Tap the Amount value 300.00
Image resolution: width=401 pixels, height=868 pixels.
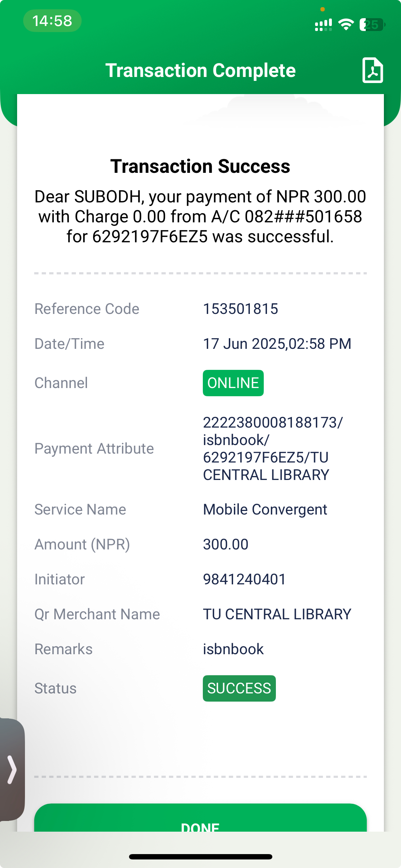coord(226,544)
